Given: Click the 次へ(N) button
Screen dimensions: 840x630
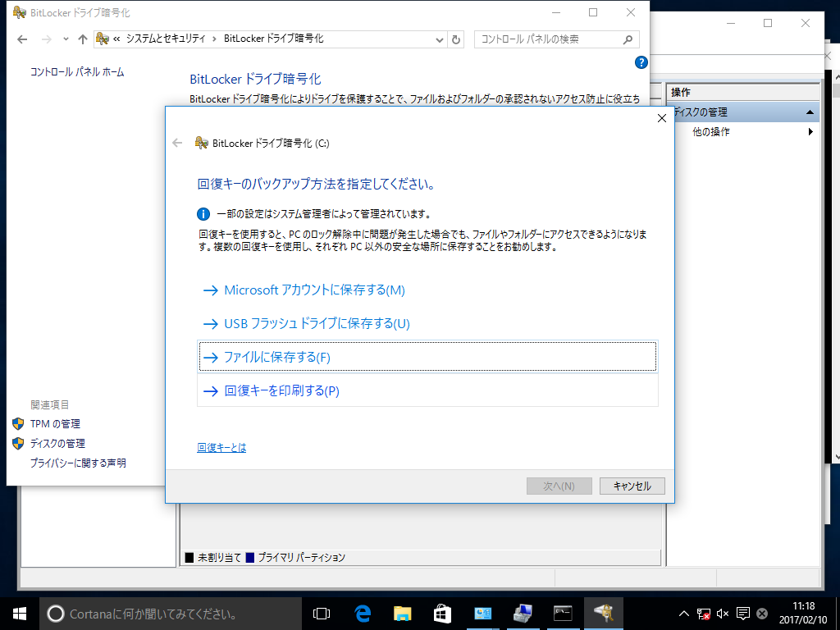Looking at the screenshot, I should click(x=559, y=486).
